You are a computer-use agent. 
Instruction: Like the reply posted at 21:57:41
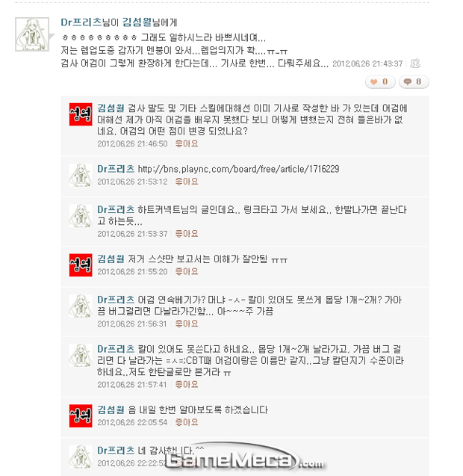tap(187, 384)
